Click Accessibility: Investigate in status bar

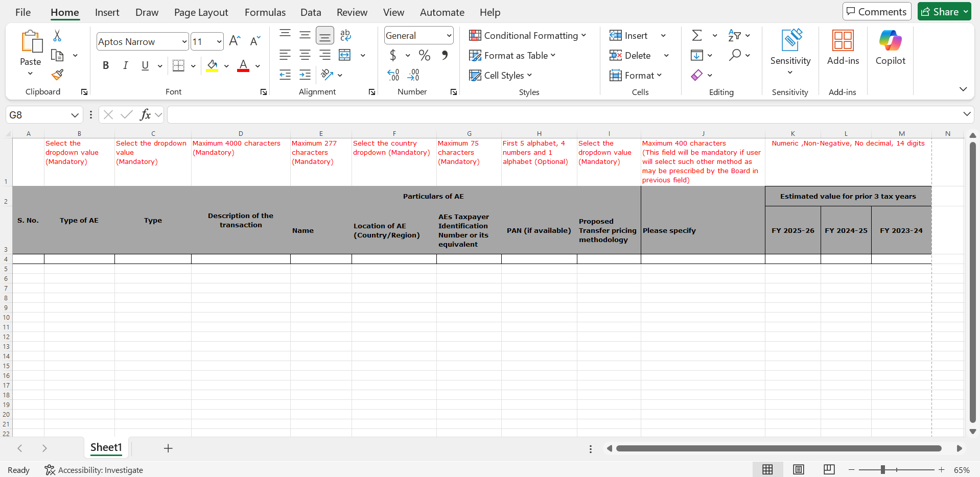(94, 470)
